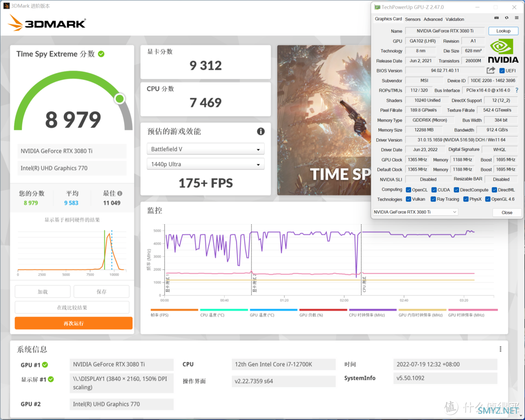Viewport: 525px width, 420px height.
Task: Click the GPU-Z screenshot camera icon
Action: click(x=496, y=18)
